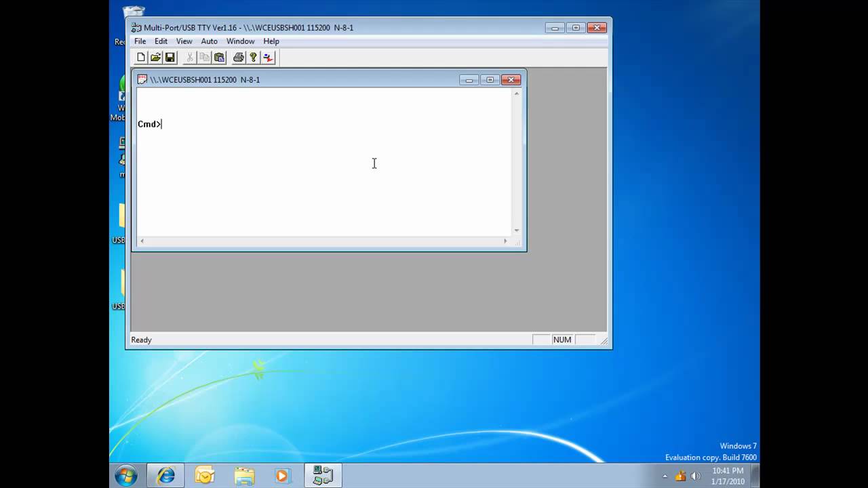The width and height of the screenshot is (868, 488).
Task: Click the Recycle Bin desktop icon
Action: click(133, 14)
